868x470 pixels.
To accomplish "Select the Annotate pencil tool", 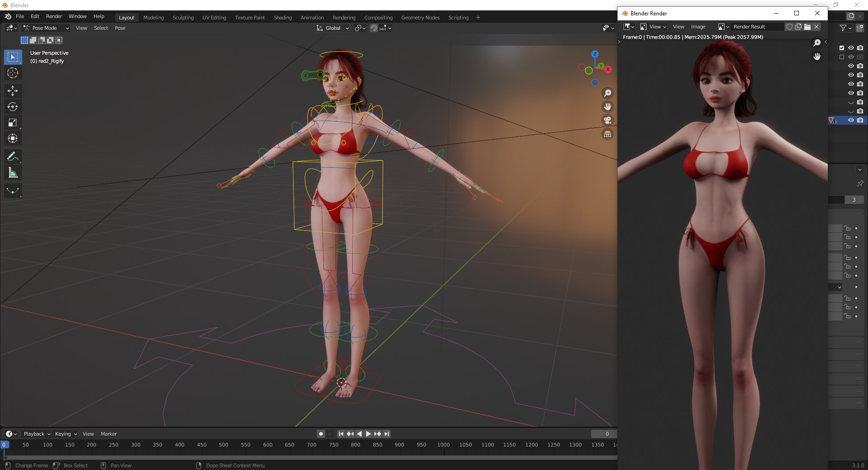I will click(x=13, y=156).
